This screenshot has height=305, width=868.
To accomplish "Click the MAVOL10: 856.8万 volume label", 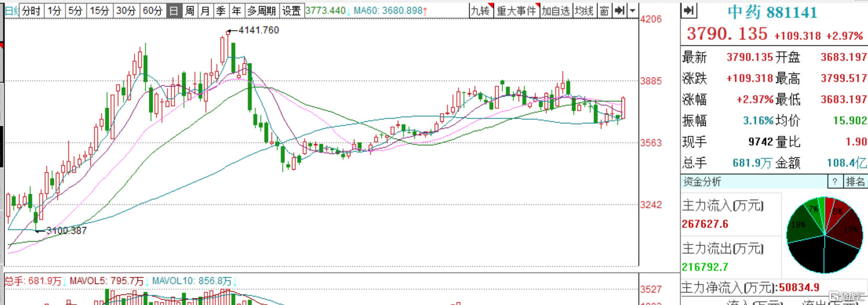I will [192, 281].
